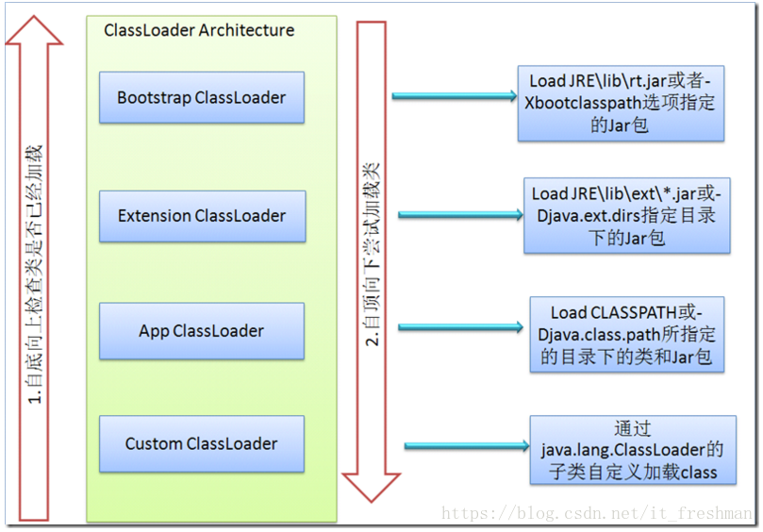
Task: Click the vertical text "1.自底向上检查类是否已经加载"
Action: tap(35, 274)
